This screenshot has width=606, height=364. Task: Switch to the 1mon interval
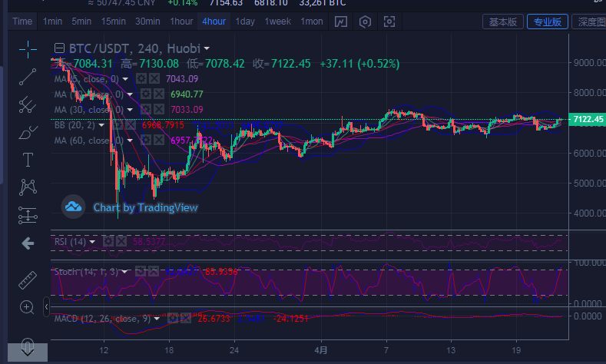click(312, 22)
